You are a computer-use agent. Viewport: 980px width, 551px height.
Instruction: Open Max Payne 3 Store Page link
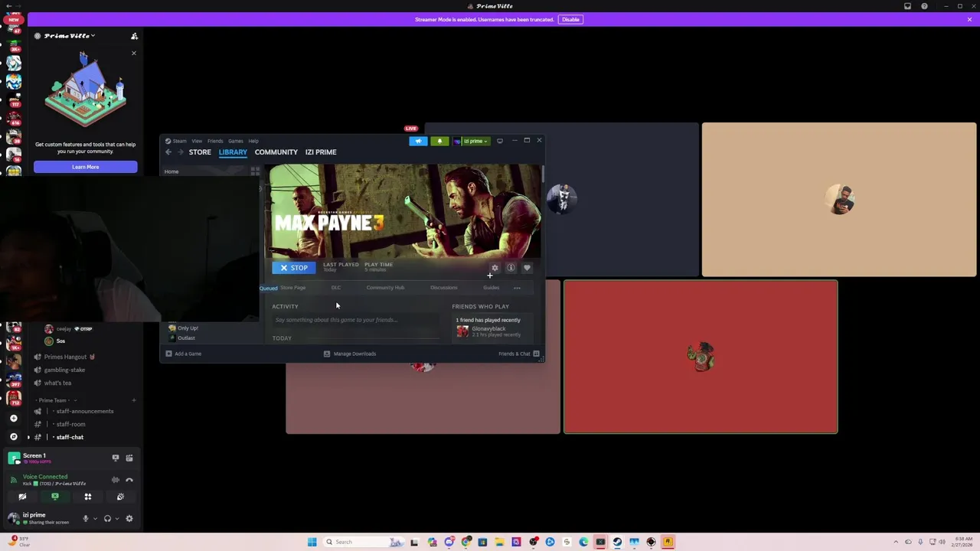(x=292, y=288)
